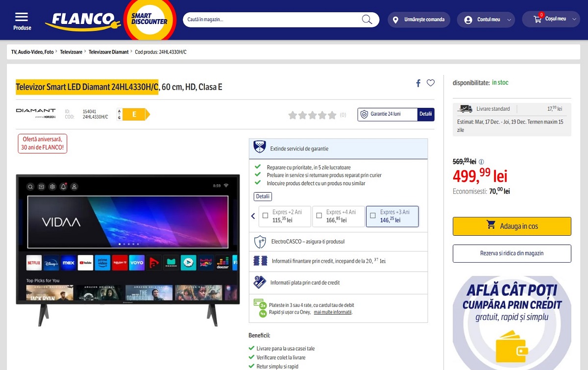
Task: Expand Extinde serviciul de garantie section
Action: pyautogui.click(x=338, y=148)
